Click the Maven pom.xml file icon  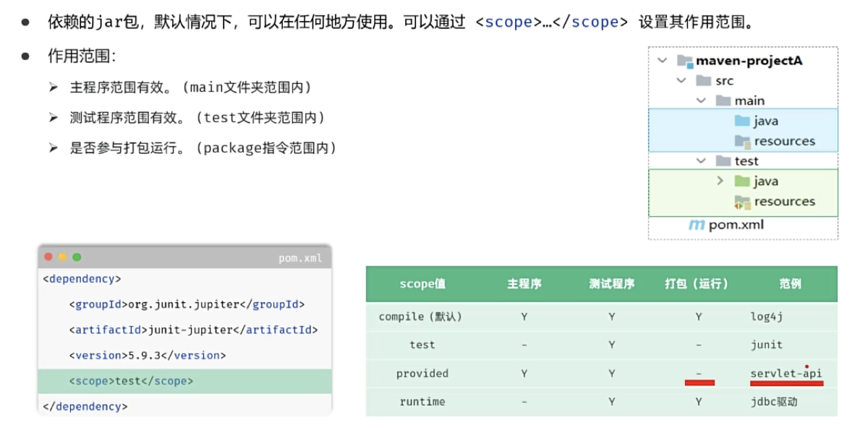coord(697,225)
